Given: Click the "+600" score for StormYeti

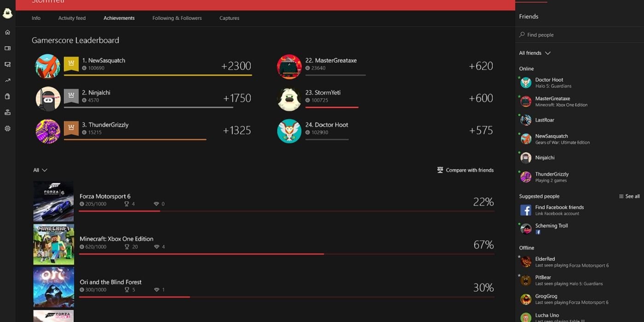Looking at the screenshot, I should pos(481,98).
